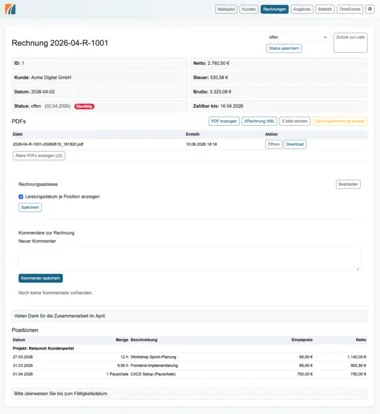Click the Einzelpreis column header

point(302,340)
